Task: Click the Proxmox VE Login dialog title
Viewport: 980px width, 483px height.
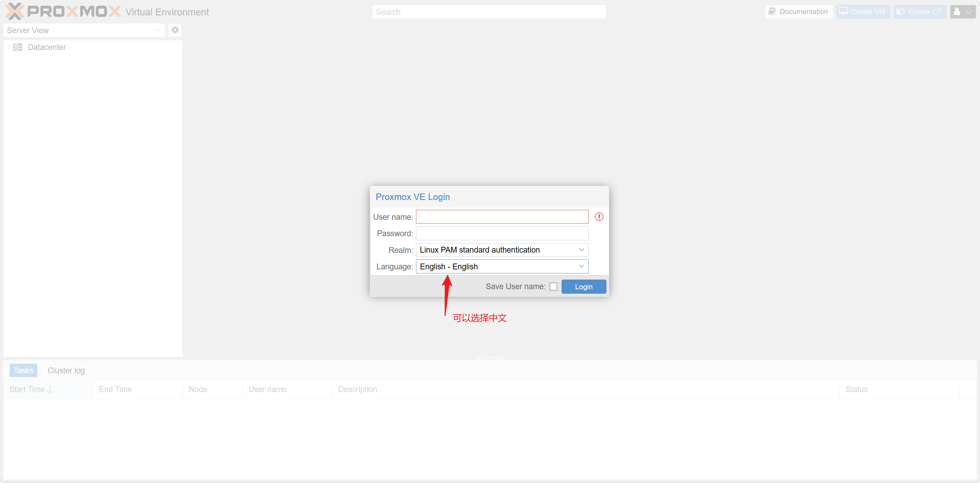Action: pos(412,197)
